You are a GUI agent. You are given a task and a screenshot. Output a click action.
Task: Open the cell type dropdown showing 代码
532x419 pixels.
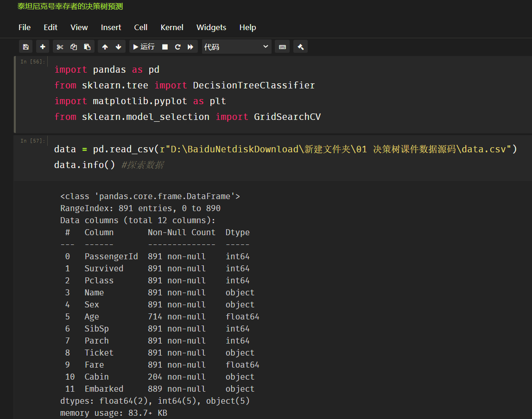point(236,46)
